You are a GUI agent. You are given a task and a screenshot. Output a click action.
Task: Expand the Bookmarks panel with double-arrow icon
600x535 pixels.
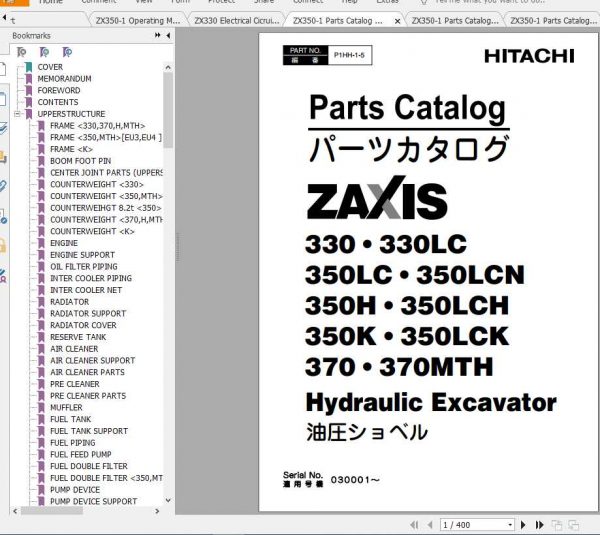point(157,35)
